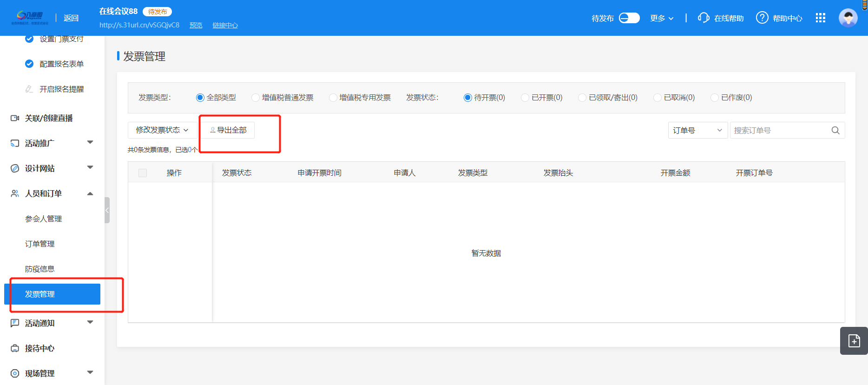Screen dimensions: 868x385
Task: Click the help center question mark icon
Action: coord(762,18)
